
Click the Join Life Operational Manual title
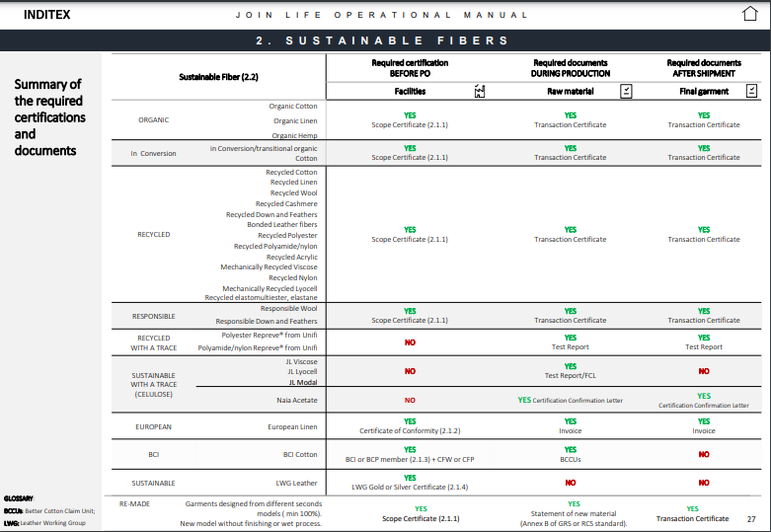coord(381,15)
